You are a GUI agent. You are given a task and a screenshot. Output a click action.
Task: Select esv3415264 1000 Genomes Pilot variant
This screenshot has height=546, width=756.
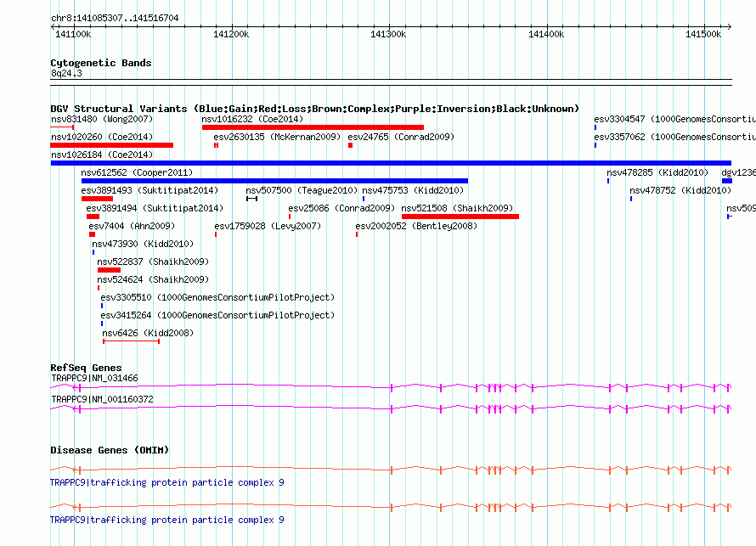[217, 315]
